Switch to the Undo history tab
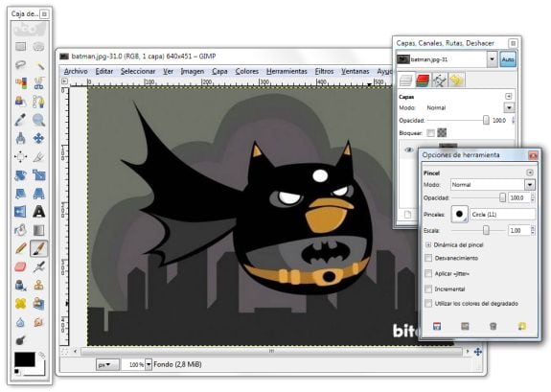Screen dimensions: 551x392 click(x=456, y=81)
